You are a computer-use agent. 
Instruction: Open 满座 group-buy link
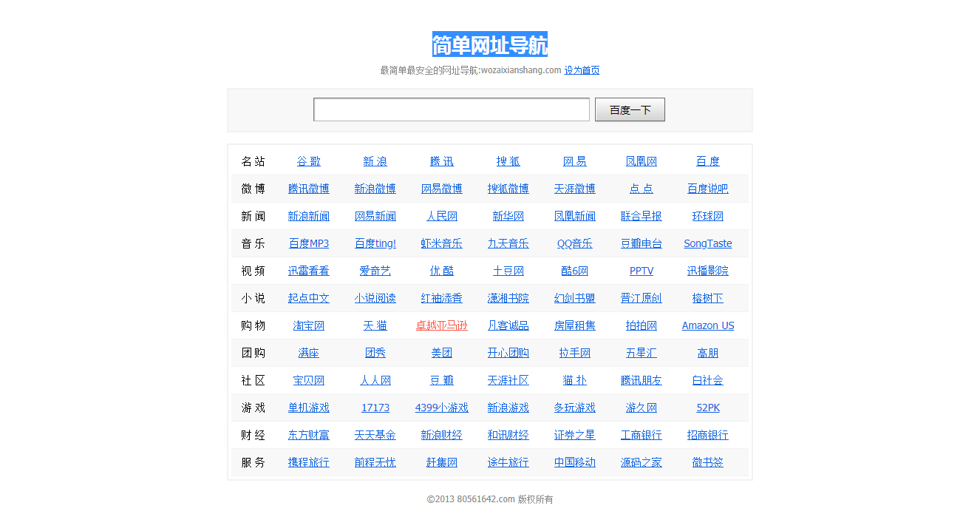(x=309, y=353)
